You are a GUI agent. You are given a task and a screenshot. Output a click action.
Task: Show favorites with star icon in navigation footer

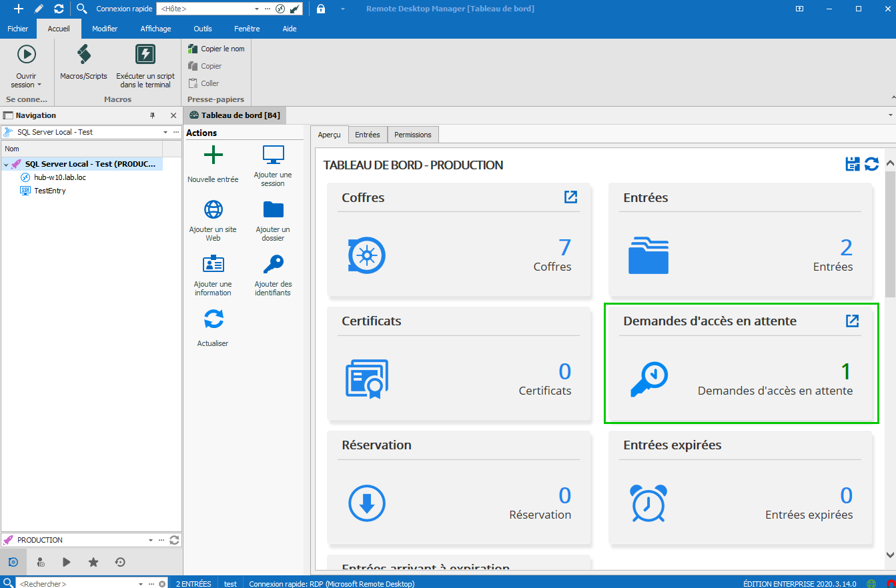tap(93, 562)
